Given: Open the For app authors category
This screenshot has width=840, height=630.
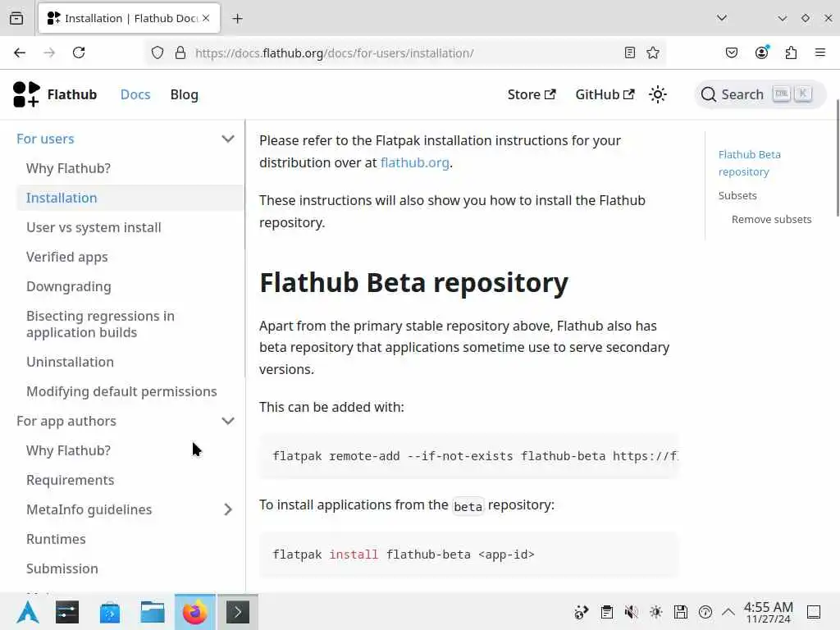Looking at the screenshot, I should (x=66, y=421).
